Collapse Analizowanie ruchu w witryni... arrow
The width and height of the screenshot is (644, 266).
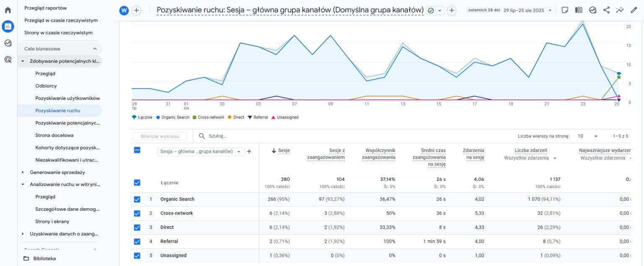click(x=23, y=184)
